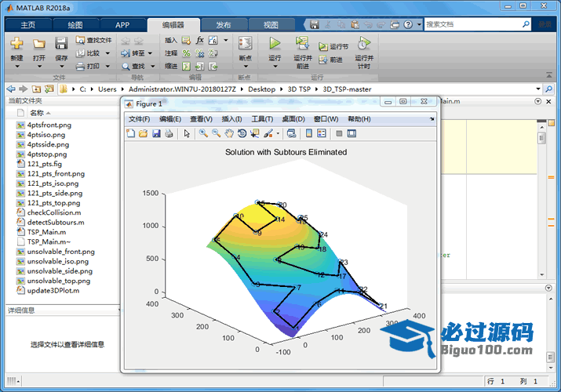Open the Print dropdown arrow

107,66
